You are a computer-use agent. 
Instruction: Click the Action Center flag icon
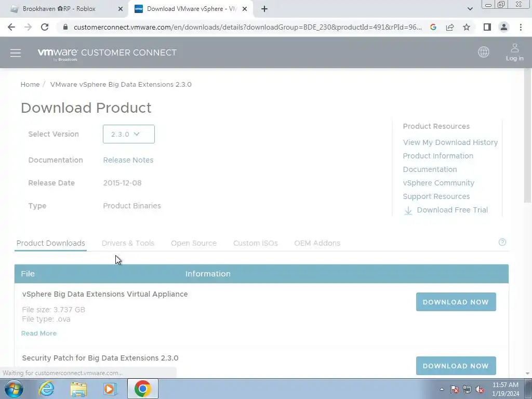click(455, 390)
